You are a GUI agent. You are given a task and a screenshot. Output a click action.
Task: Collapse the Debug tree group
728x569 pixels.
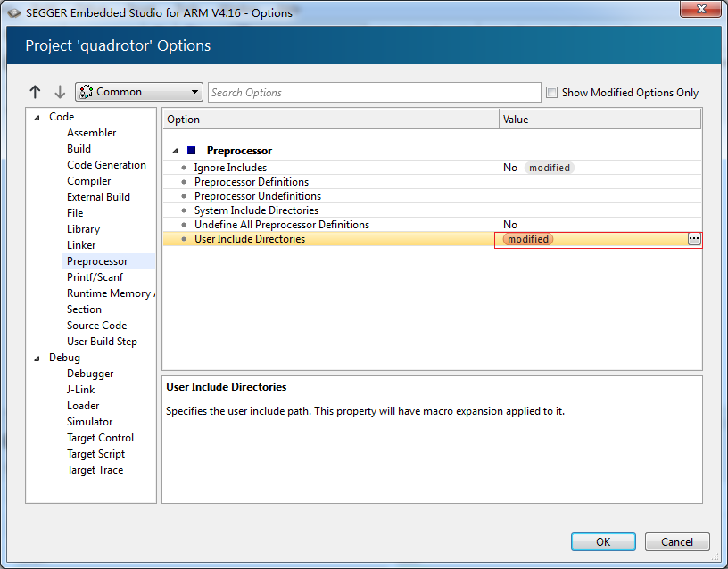[x=37, y=359]
